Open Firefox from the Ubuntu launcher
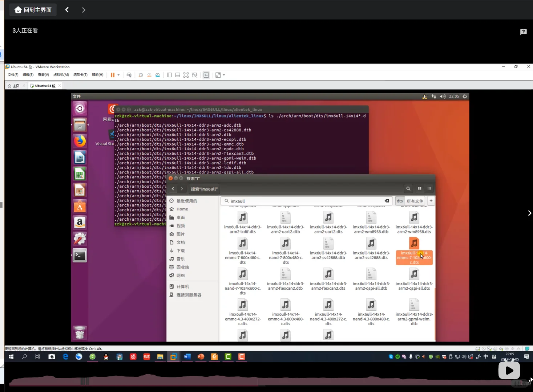 tap(80, 141)
